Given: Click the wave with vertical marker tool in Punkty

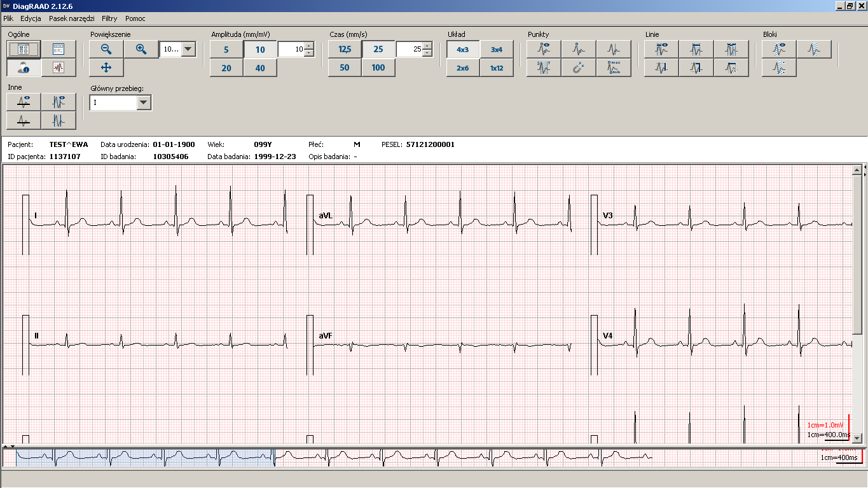Looking at the screenshot, I should point(614,49).
